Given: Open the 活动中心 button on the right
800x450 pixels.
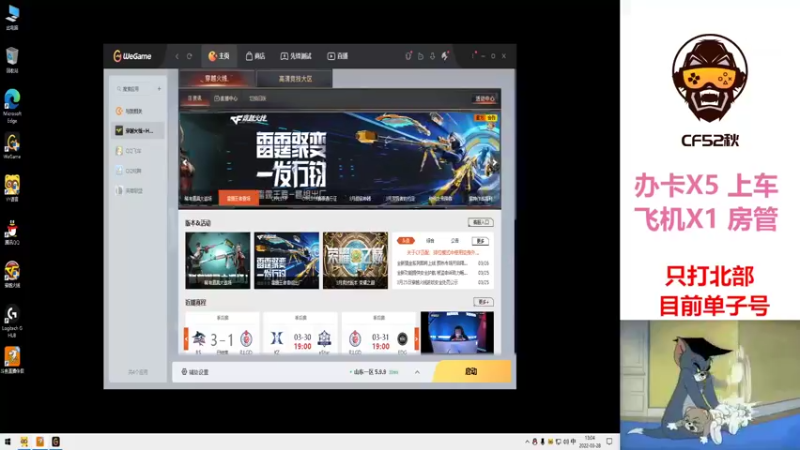Looking at the screenshot, I should pyautogui.click(x=485, y=98).
